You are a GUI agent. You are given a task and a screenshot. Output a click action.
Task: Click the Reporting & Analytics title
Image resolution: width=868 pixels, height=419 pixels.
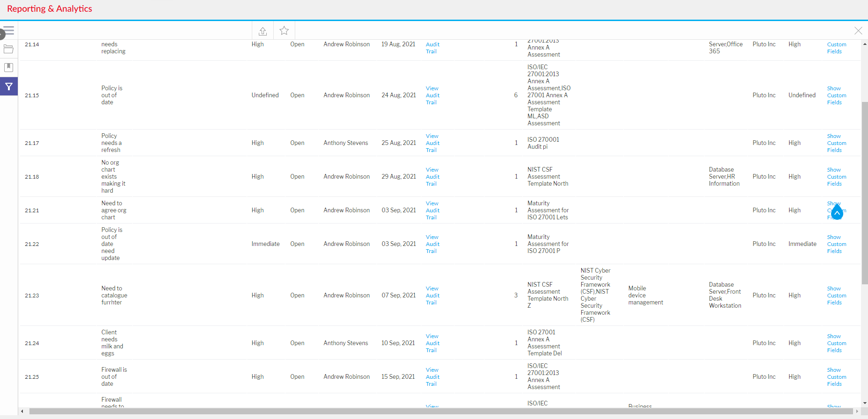(50, 9)
